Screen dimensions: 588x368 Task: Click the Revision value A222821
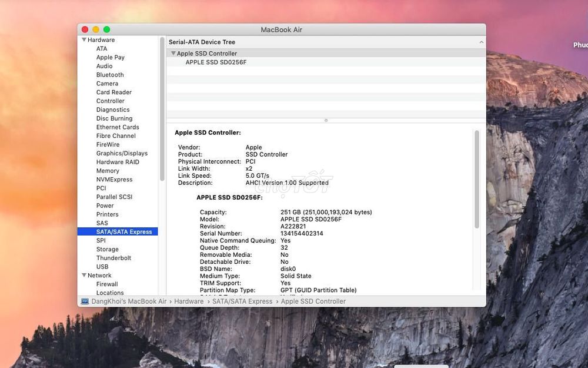pyautogui.click(x=293, y=227)
